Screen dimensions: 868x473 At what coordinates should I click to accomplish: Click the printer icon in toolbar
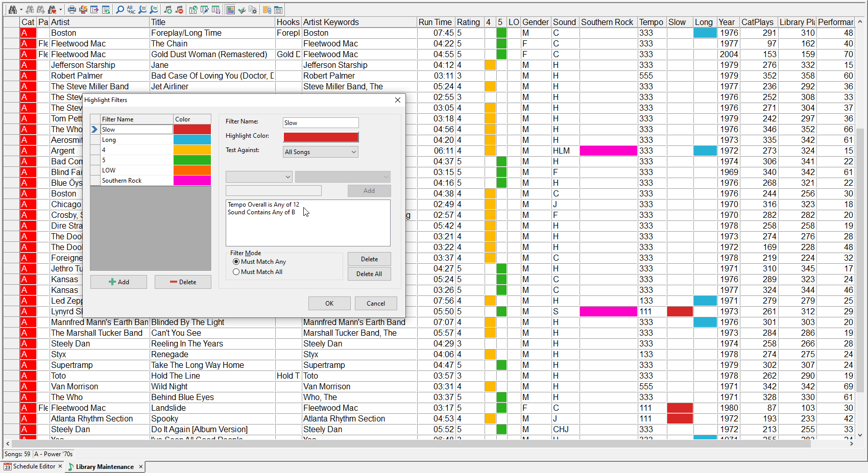pos(72,10)
